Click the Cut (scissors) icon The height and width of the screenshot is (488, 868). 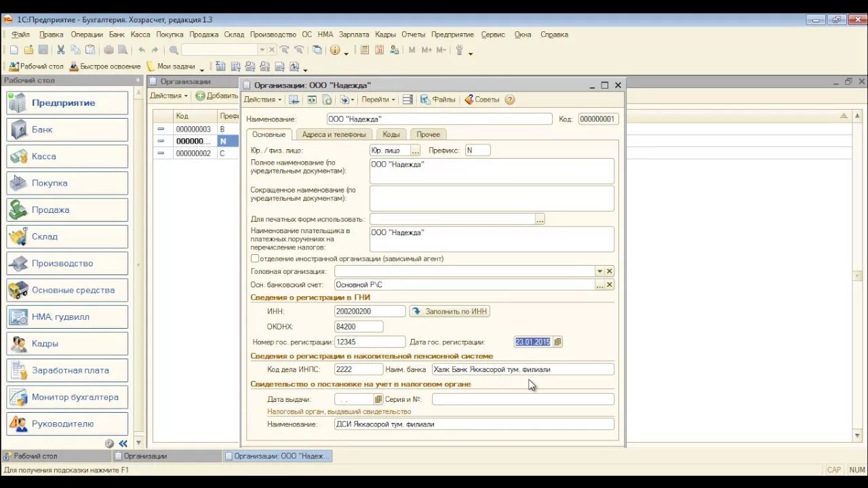(60, 50)
